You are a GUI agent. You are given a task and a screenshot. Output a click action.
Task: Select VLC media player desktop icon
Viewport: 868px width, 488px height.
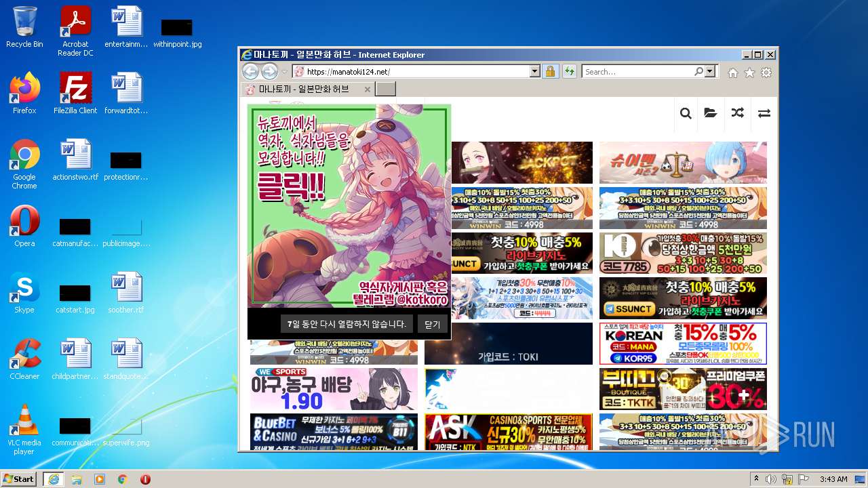coord(24,430)
